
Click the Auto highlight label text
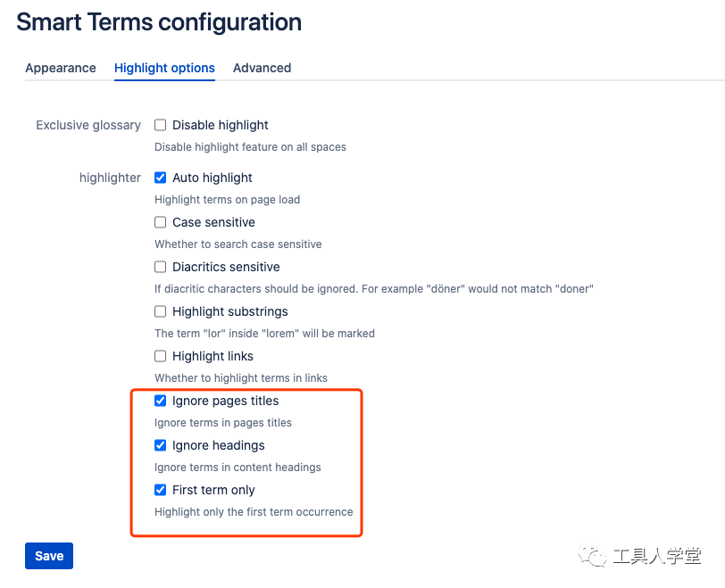tap(212, 178)
